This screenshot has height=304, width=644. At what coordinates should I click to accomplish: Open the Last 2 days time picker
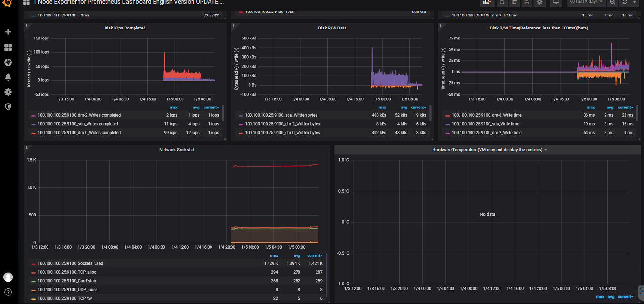[x=586, y=3]
